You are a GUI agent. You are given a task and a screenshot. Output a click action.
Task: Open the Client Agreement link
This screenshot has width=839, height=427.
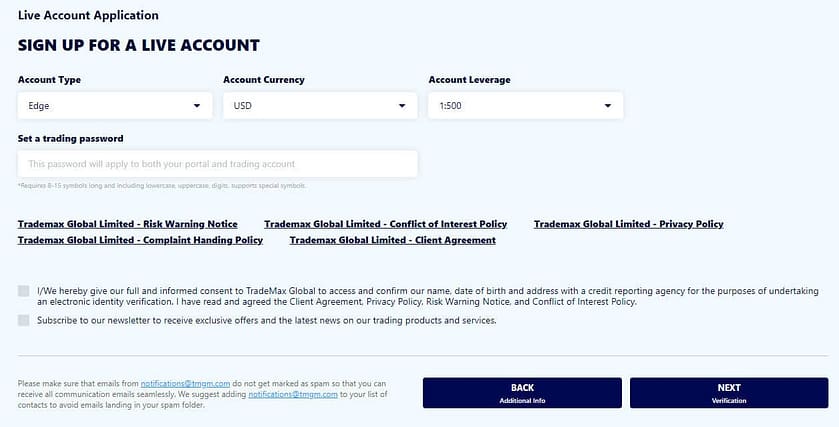click(x=392, y=240)
